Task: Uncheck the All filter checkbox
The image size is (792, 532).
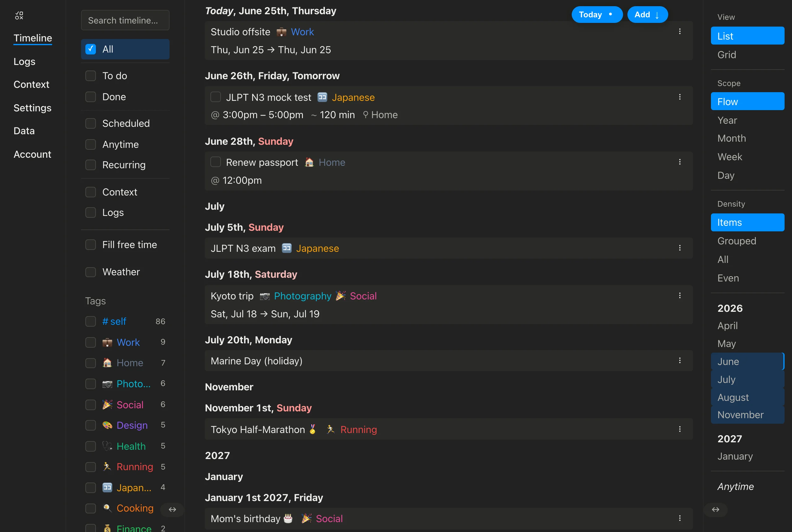Action: pos(91,49)
